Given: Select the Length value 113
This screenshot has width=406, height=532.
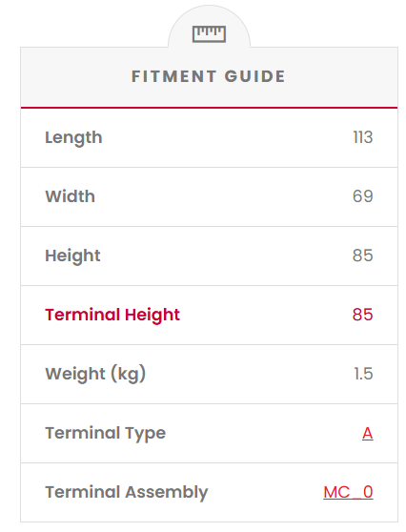Looking at the screenshot, I should pos(363,137).
